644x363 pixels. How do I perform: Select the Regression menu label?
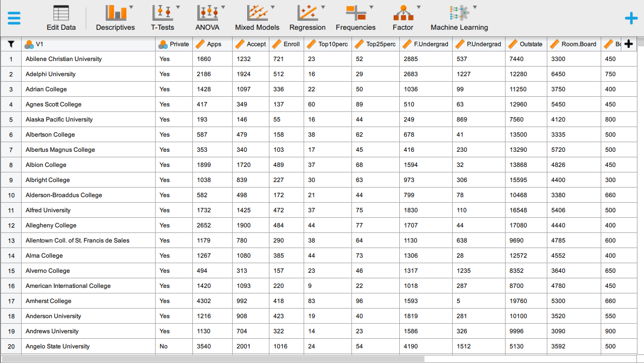coord(308,28)
